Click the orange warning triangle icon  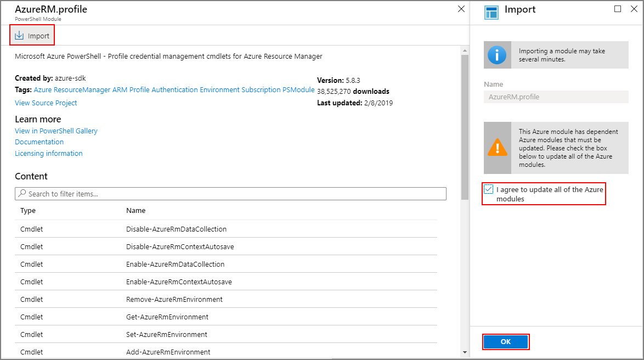point(498,147)
